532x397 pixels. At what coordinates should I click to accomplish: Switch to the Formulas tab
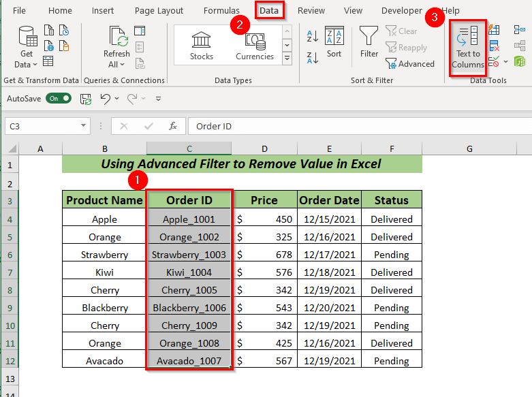pyautogui.click(x=221, y=10)
